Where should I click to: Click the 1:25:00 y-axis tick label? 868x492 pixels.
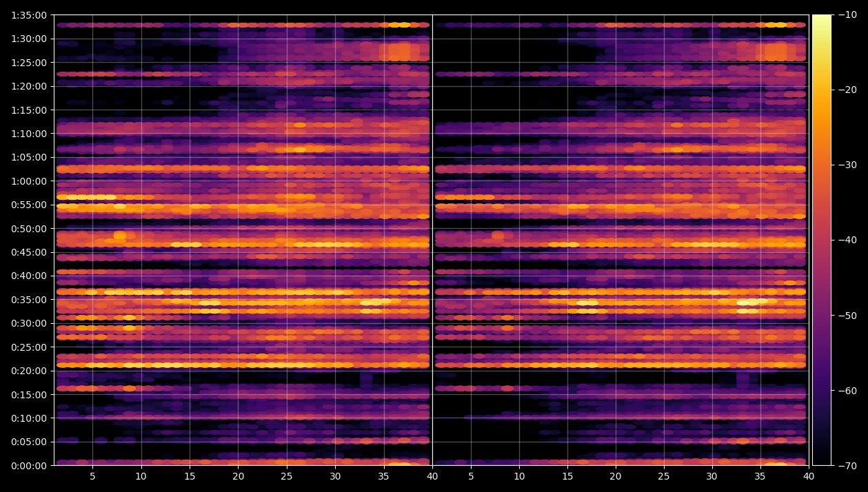[x=29, y=63]
